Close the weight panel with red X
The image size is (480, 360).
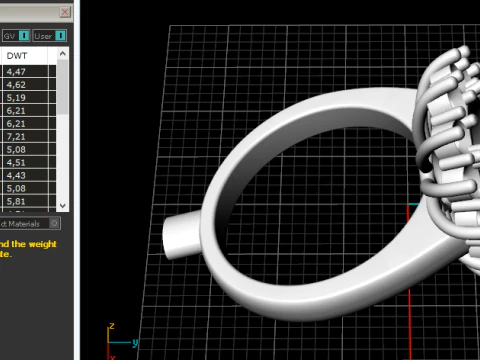(65, 12)
